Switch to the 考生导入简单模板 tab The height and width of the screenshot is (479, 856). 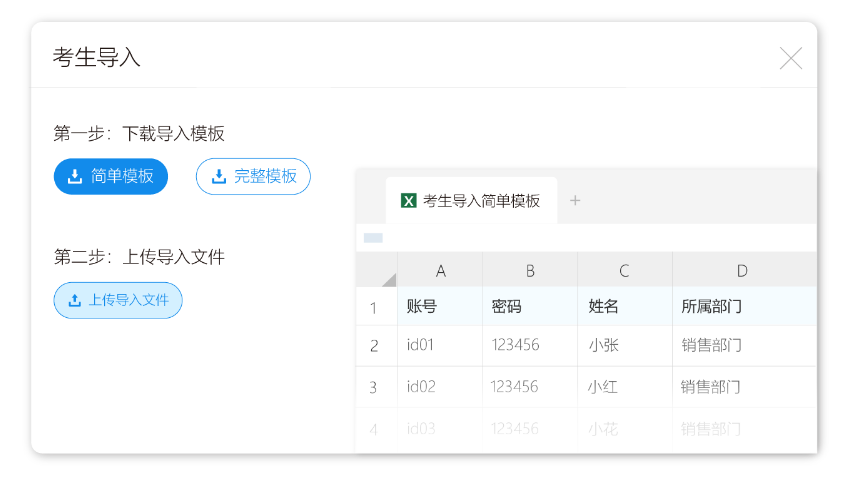(471, 200)
